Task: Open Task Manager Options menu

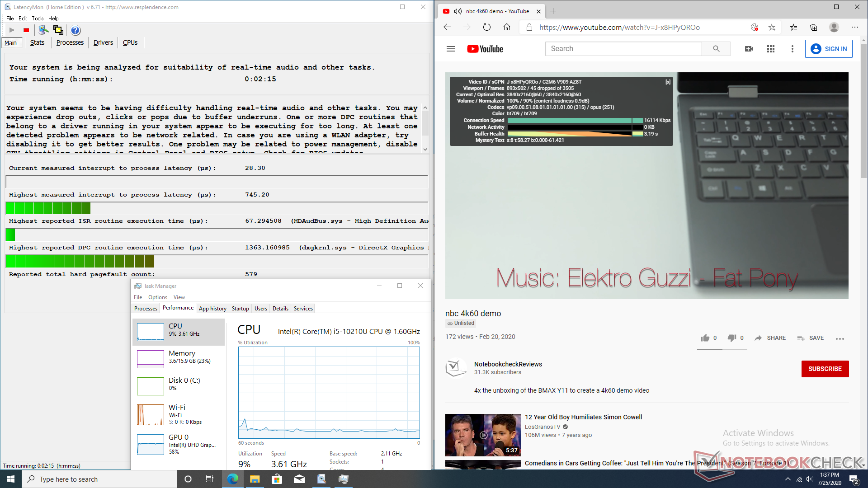Action: (158, 297)
